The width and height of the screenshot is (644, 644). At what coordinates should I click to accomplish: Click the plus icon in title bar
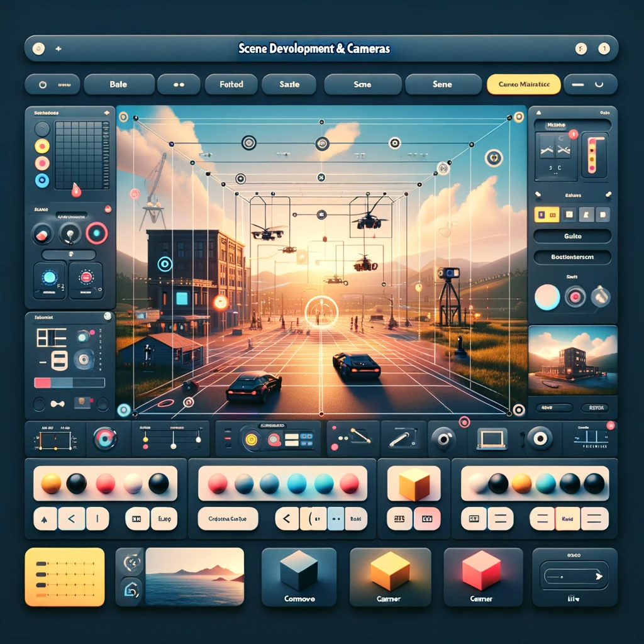coord(58,48)
